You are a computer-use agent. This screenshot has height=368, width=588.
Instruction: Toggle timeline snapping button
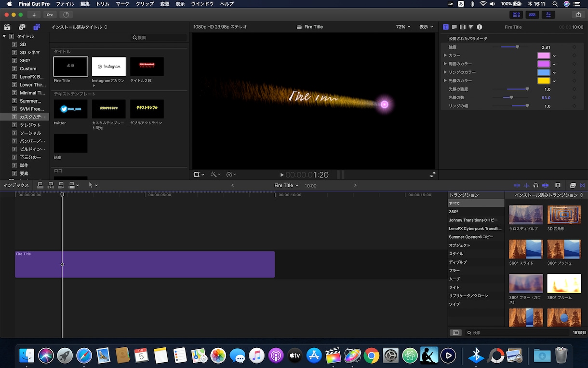(x=545, y=185)
